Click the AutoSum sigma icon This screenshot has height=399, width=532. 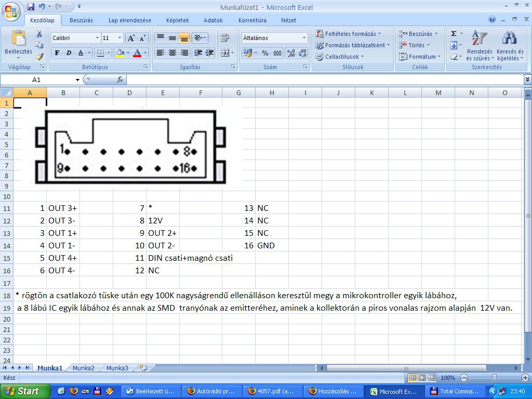point(454,34)
